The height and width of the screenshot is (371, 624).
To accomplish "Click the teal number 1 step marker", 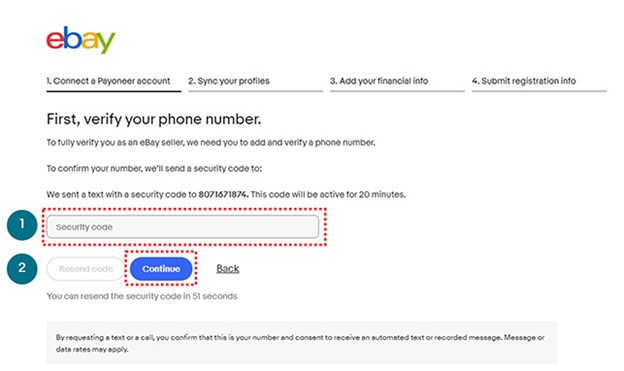I will tap(22, 225).
